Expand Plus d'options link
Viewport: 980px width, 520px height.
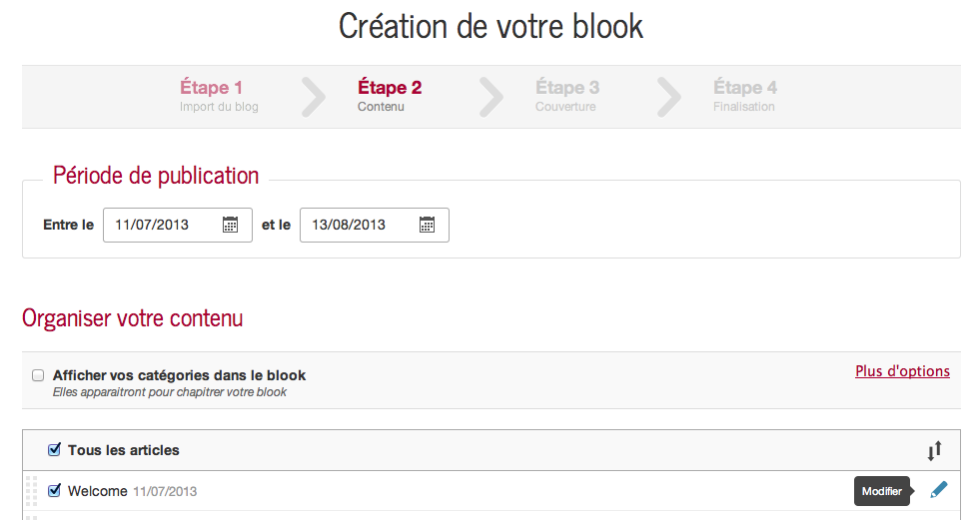(902, 371)
